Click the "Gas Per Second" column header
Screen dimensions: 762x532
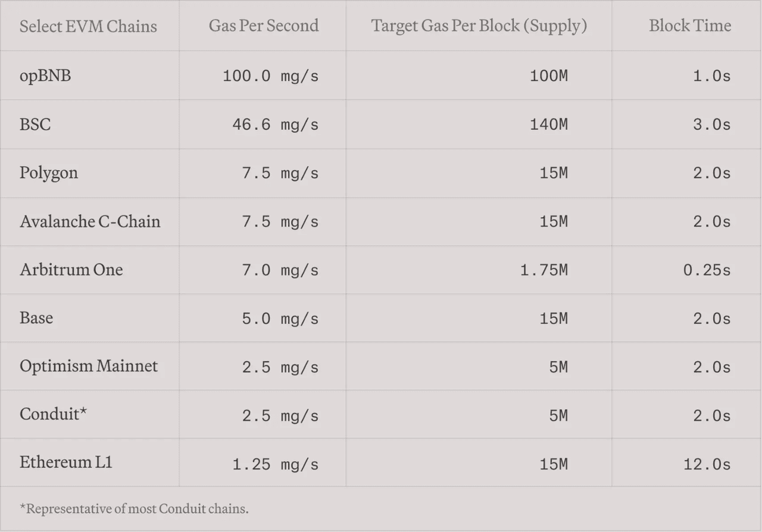[x=263, y=26]
